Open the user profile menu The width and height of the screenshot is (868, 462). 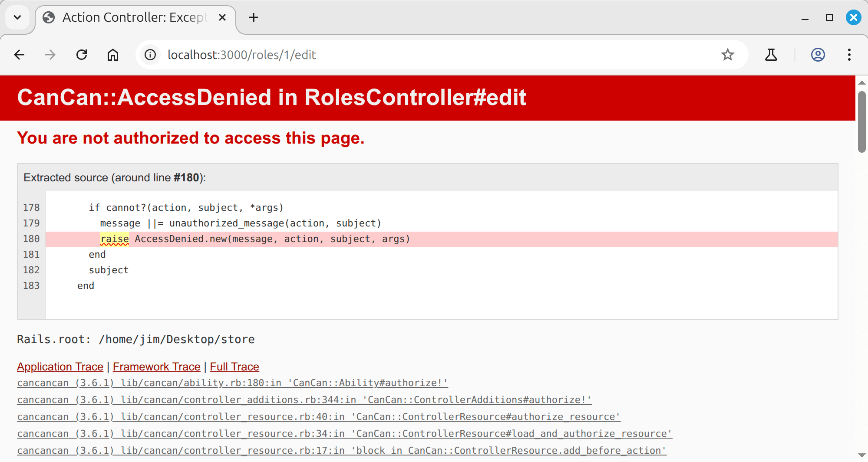(818, 55)
